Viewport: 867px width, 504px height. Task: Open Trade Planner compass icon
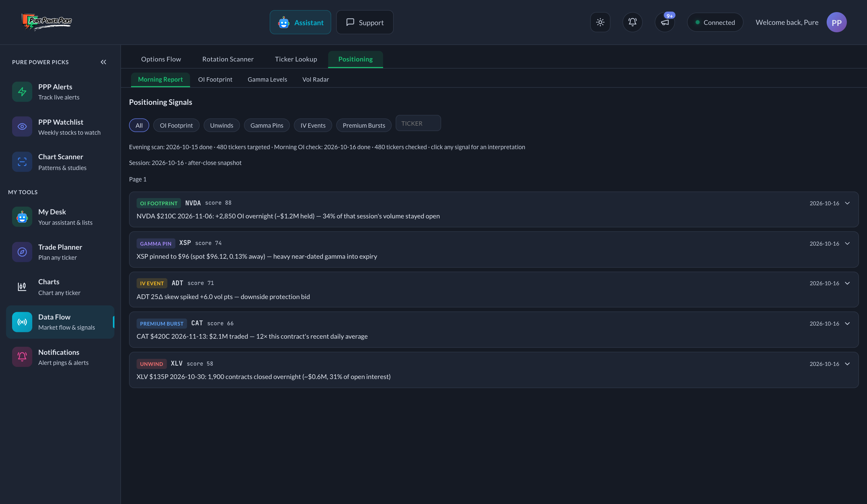(x=22, y=252)
